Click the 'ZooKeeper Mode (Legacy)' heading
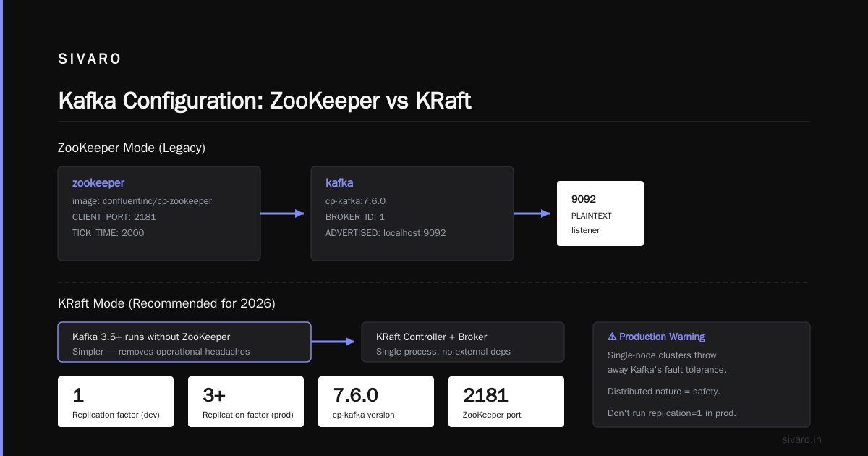Screen dimensions: 868x456 [132, 148]
